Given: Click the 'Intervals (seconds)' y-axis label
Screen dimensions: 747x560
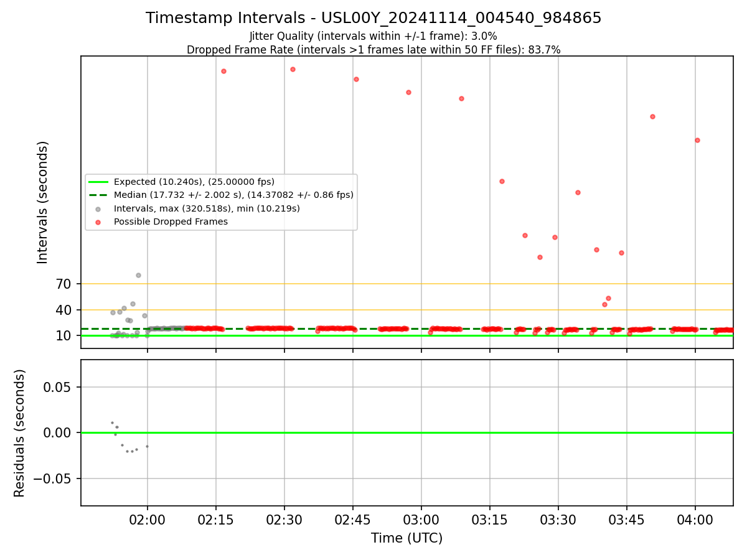Looking at the screenshot, I should [x=43, y=202].
